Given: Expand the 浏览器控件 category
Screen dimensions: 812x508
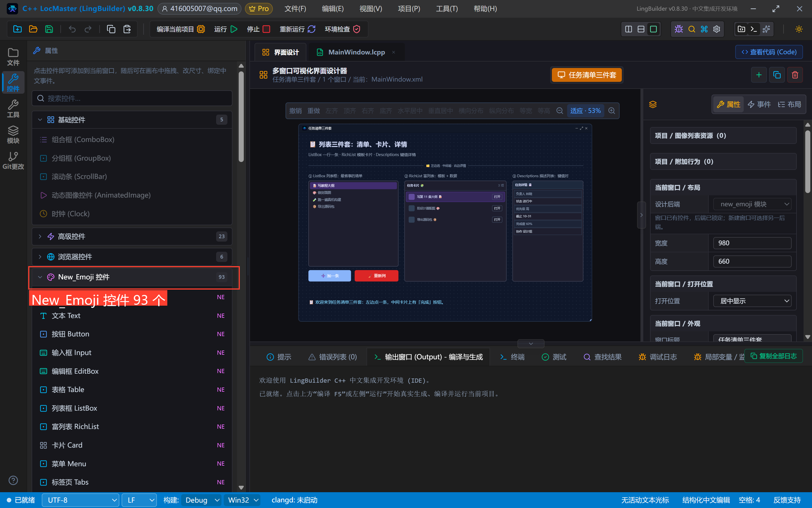Looking at the screenshot, I should click(x=132, y=257).
